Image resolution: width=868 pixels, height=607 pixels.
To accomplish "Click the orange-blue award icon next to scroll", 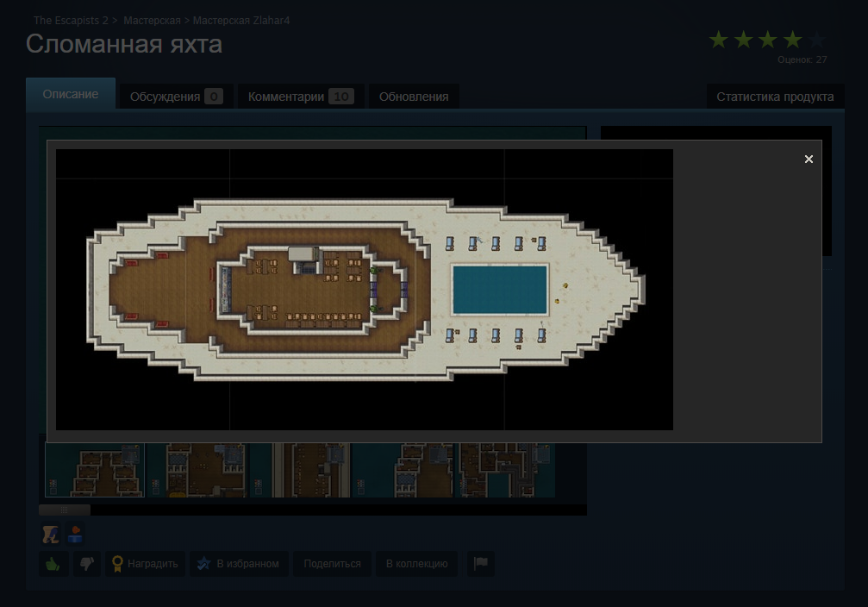I will [x=75, y=535].
